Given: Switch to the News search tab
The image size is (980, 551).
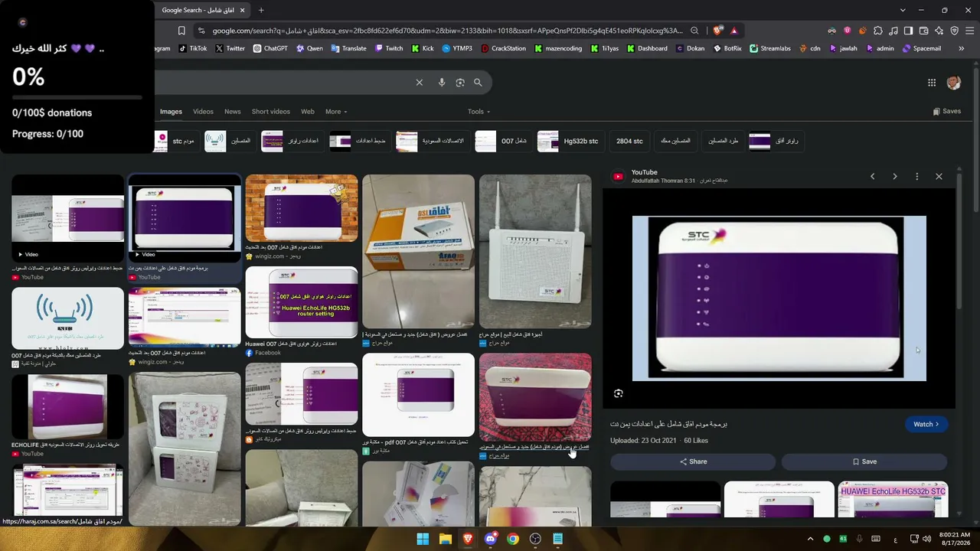Looking at the screenshot, I should pos(232,112).
